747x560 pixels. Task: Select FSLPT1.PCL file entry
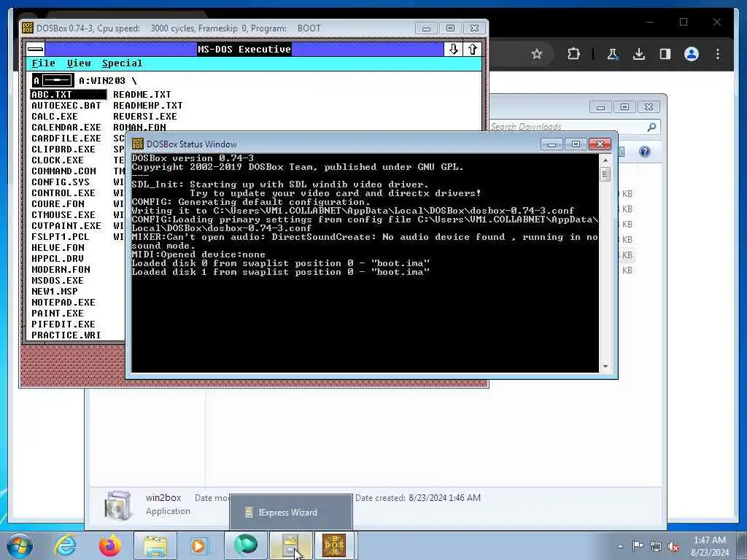pos(61,237)
